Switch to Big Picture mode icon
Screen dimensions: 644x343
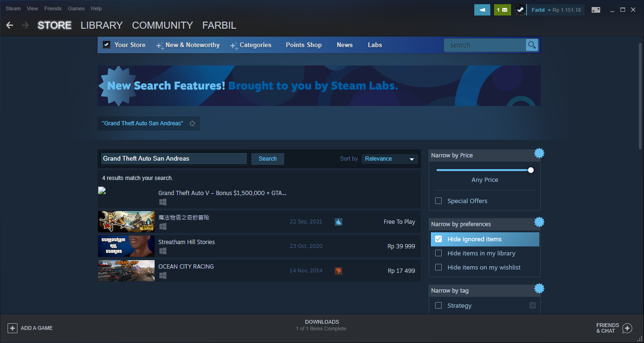click(x=596, y=10)
